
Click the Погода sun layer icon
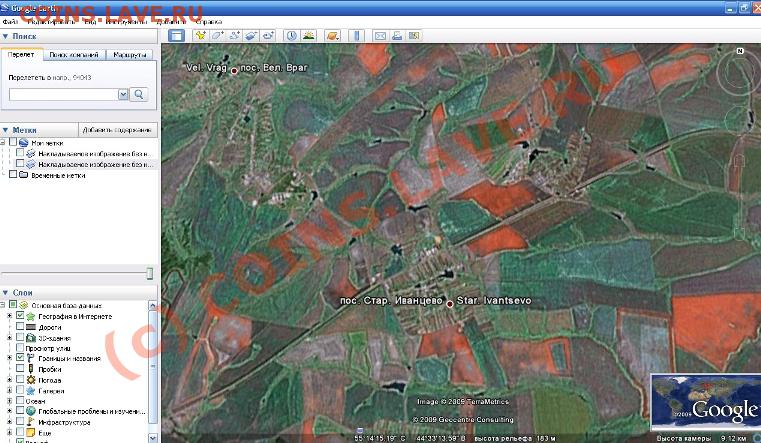tap(31, 380)
